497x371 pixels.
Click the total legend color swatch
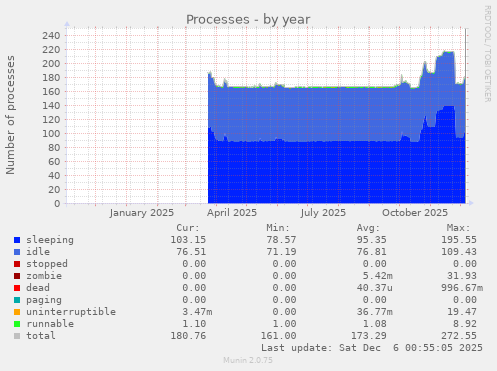click(x=17, y=336)
